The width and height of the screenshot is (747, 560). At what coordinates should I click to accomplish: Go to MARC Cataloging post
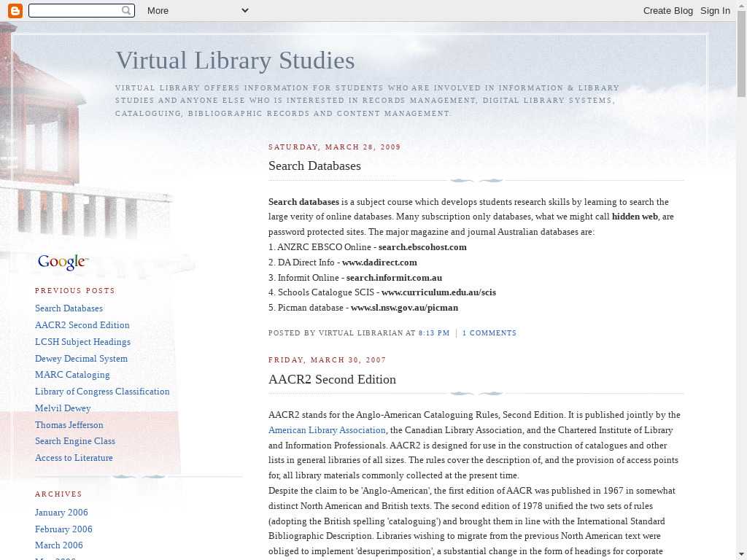coord(72,375)
